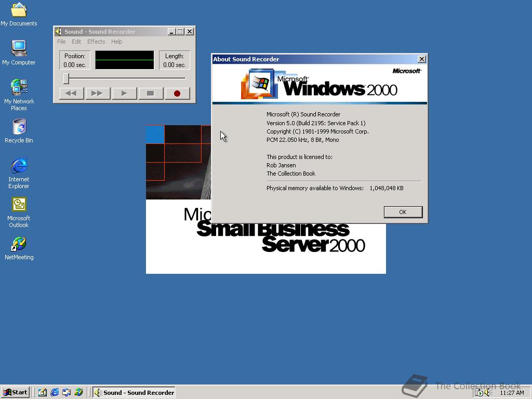Click the red Record button
This screenshot has height=399, width=532.
tap(177, 94)
